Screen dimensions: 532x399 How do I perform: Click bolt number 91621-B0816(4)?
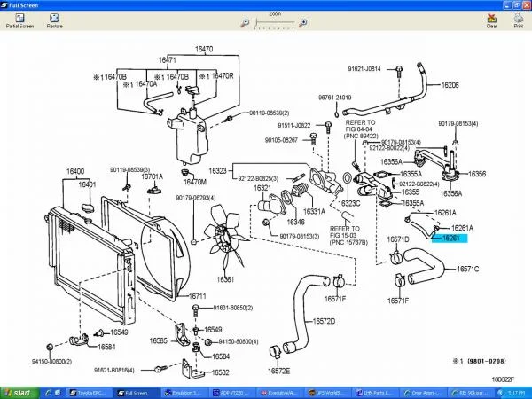click(x=114, y=370)
